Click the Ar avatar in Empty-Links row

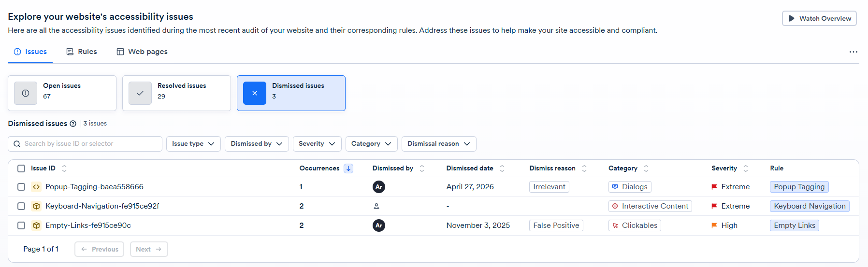pos(379,225)
